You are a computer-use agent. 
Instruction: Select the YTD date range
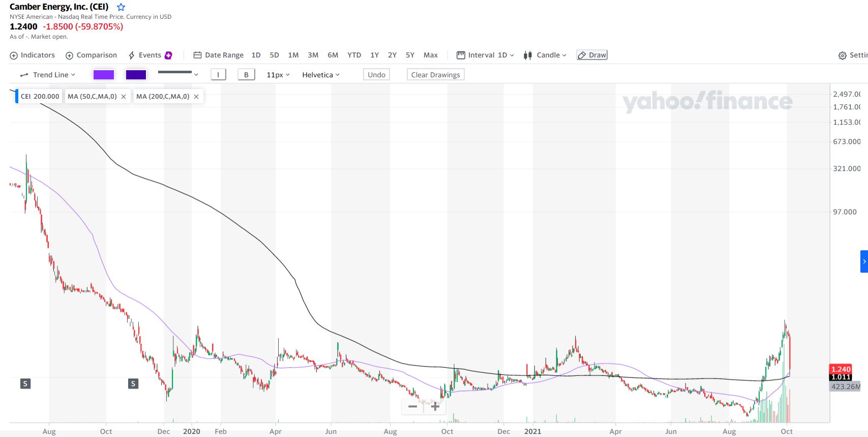(x=354, y=55)
